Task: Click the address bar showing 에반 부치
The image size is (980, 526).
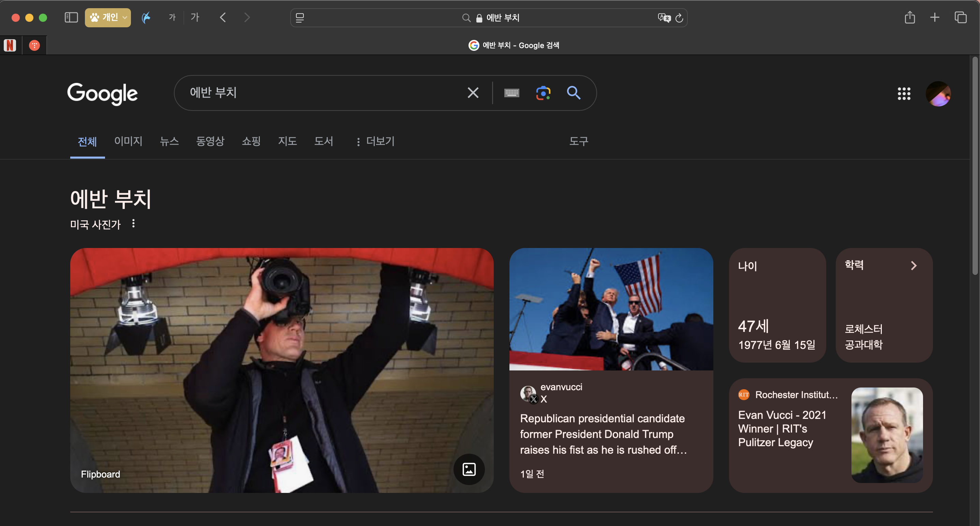Action: click(x=489, y=18)
